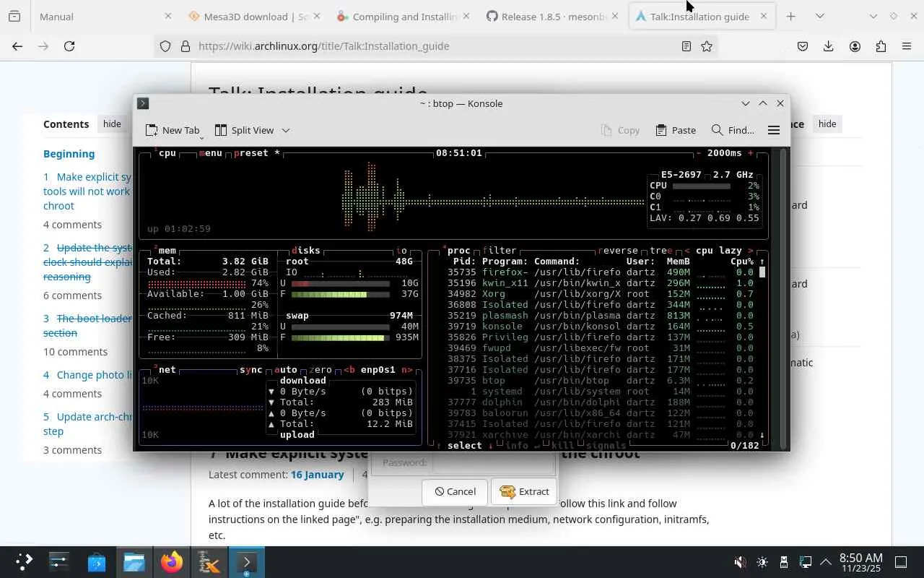The image size is (924, 578).
Task: Click New Tab in Konsole toolbar
Action: (x=173, y=130)
